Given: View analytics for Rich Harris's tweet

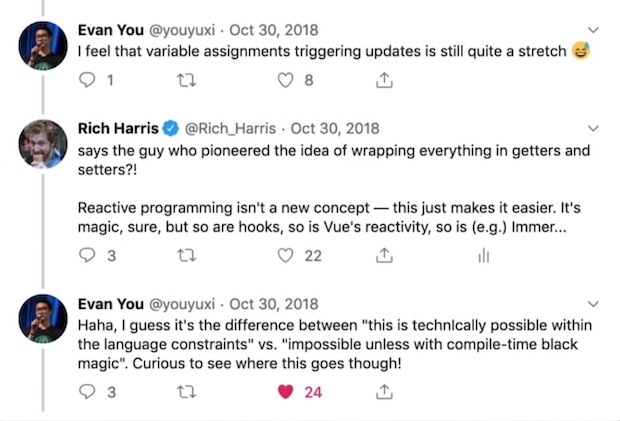Looking at the screenshot, I should click(x=484, y=256).
